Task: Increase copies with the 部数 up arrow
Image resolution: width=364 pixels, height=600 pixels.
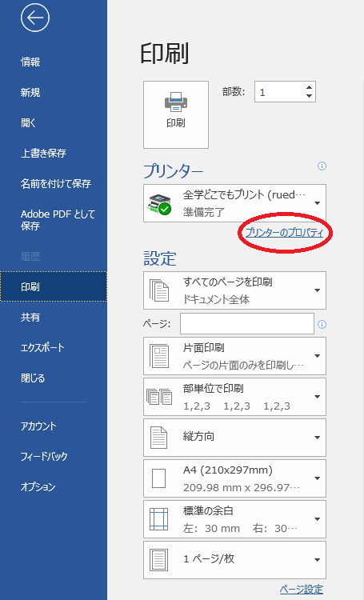Action: [x=309, y=88]
